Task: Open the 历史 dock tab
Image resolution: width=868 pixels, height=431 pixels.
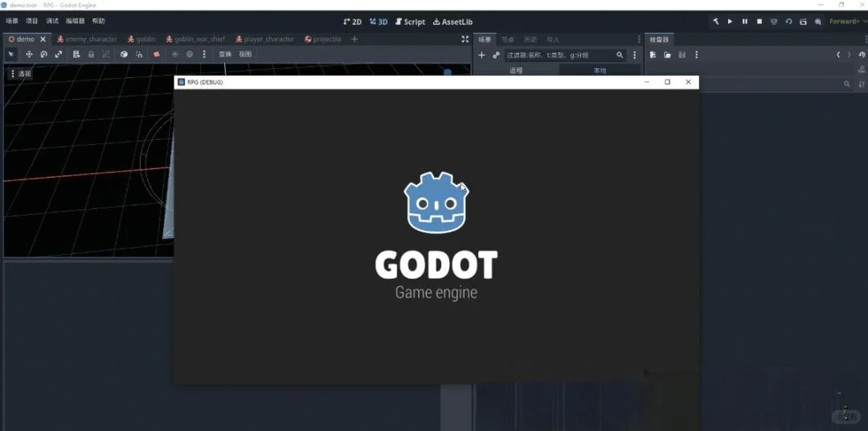Action: [x=530, y=39]
